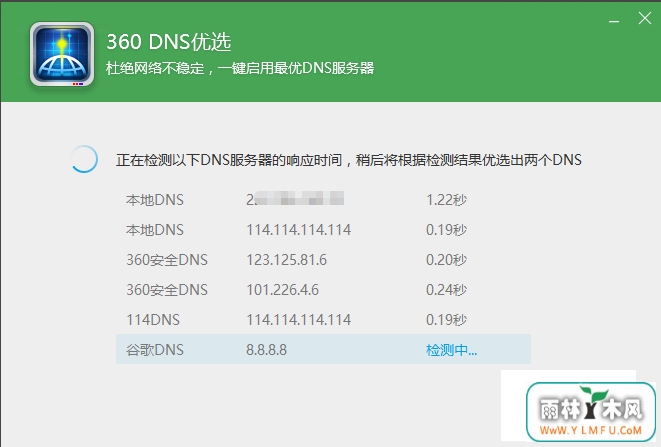
Task: Click the 360 DNS优选 title text
Action: point(169,42)
